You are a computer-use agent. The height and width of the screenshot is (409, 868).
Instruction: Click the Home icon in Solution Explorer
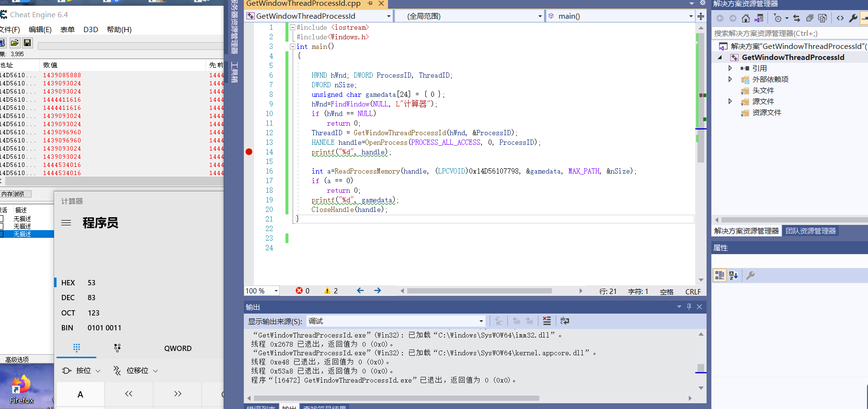[746, 18]
